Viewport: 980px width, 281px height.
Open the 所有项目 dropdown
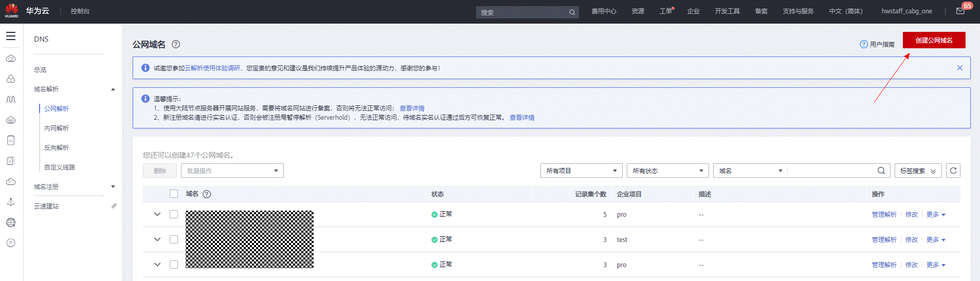[x=581, y=171]
